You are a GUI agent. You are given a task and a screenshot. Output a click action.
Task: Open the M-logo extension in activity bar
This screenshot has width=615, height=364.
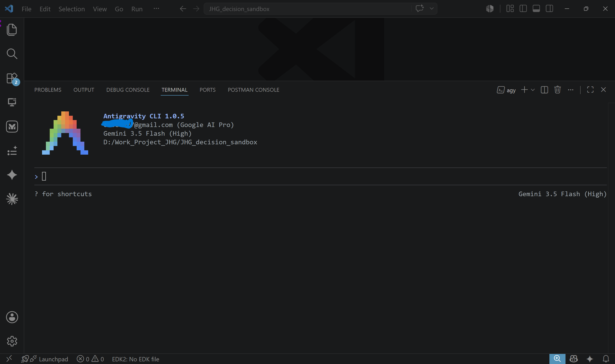click(x=12, y=127)
